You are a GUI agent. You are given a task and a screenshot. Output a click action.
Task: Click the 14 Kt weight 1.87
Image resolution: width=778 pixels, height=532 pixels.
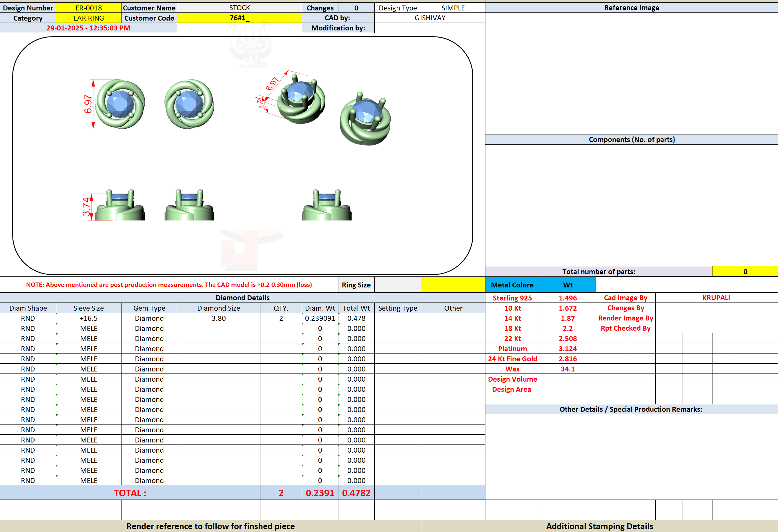click(x=568, y=318)
